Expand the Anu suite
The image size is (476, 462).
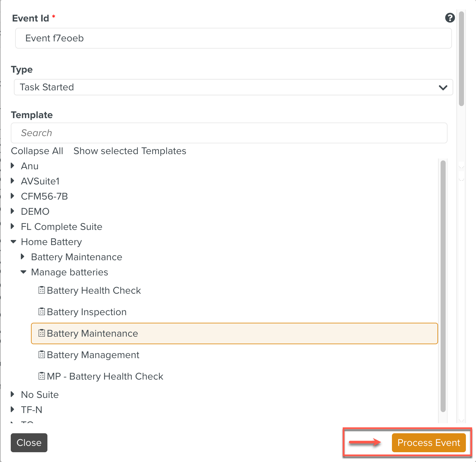click(13, 165)
